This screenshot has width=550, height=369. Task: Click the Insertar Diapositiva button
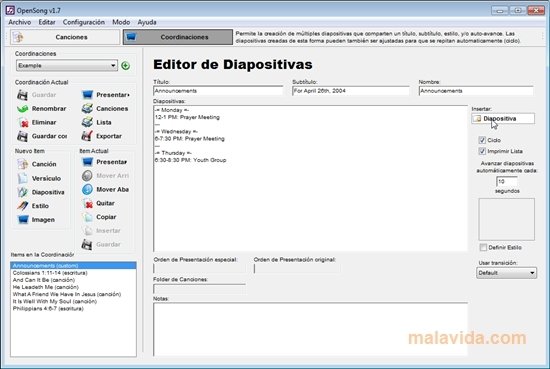[x=503, y=119]
